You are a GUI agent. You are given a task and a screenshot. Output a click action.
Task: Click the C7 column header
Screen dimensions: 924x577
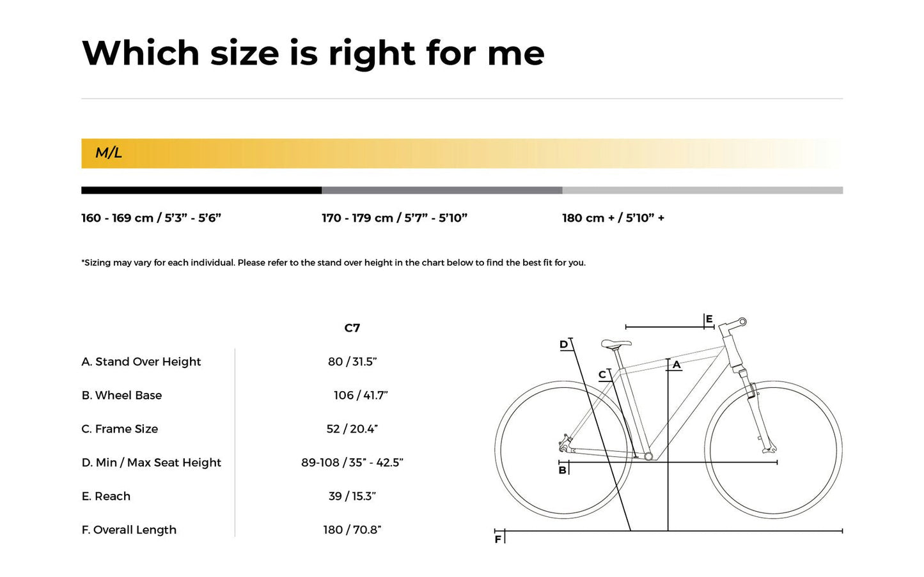352,328
